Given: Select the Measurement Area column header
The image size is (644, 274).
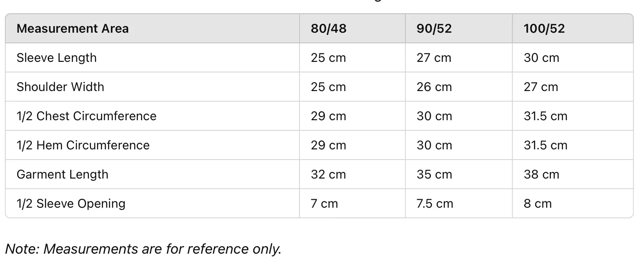Looking at the screenshot, I should (72, 29).
